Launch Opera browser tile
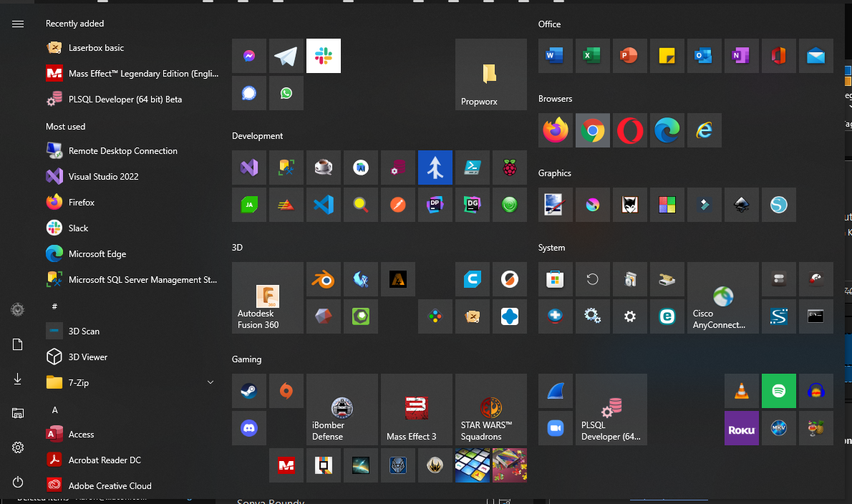This screenshot has width=852, height=504. [629, 130]
